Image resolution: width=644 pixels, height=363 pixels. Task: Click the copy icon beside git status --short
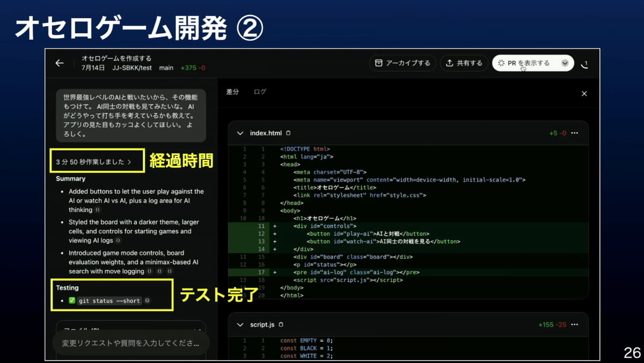[147, 301]
